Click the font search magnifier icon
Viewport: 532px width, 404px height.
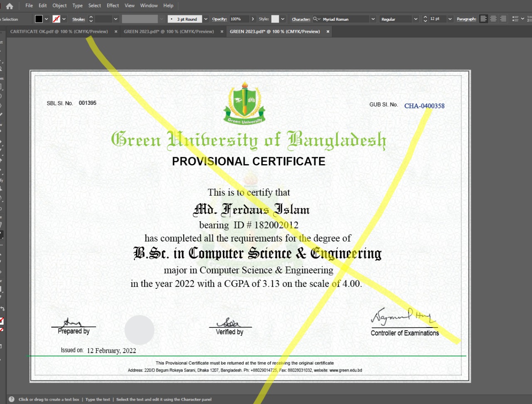[316, 19]
